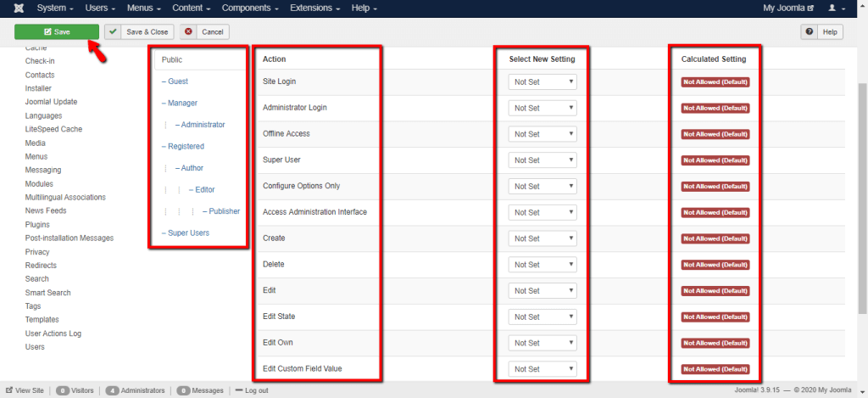Image resolution: width=868 pixels, height=398 pixels.
Task: Open Multilingual Associations in the sidebar
Action: click(65, 198)
